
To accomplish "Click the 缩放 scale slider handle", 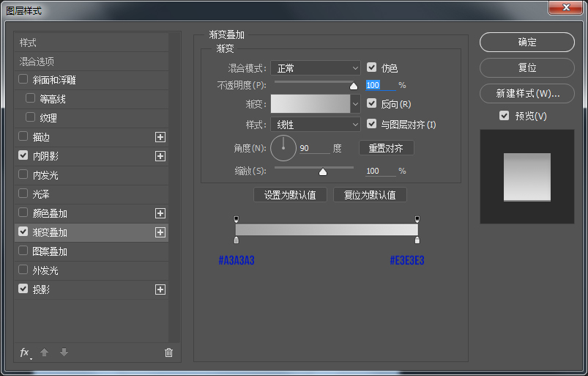I will 322,172.
